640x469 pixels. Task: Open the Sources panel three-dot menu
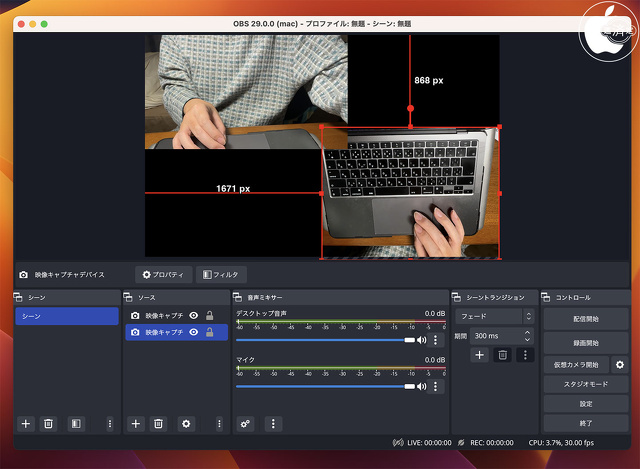[x=219, y=424]
